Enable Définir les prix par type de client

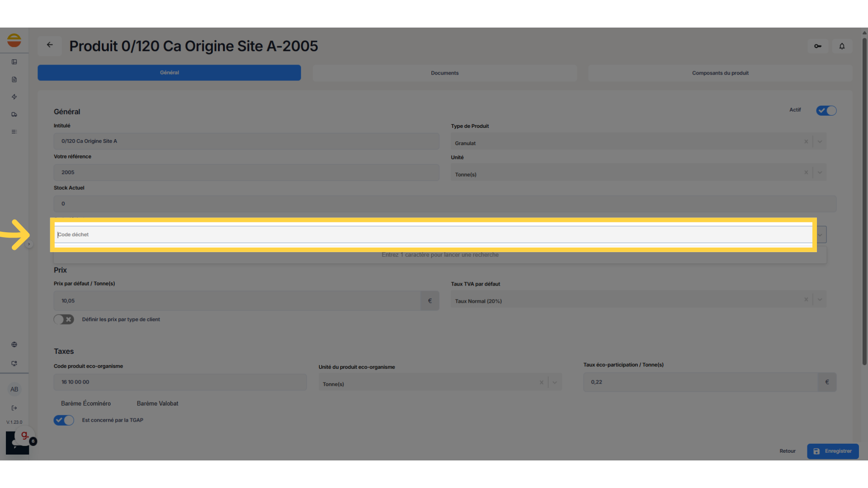pos(64,319)
